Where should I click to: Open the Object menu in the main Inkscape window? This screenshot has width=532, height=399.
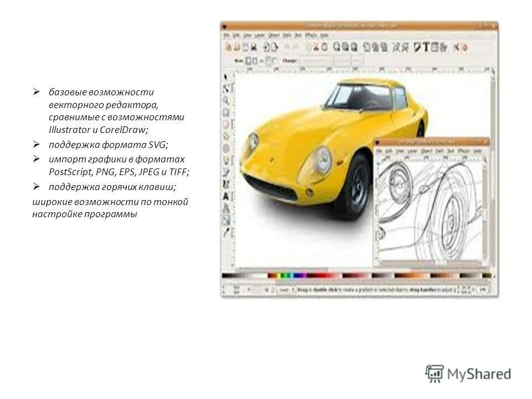pyautogui.click(x=274, y=35)
